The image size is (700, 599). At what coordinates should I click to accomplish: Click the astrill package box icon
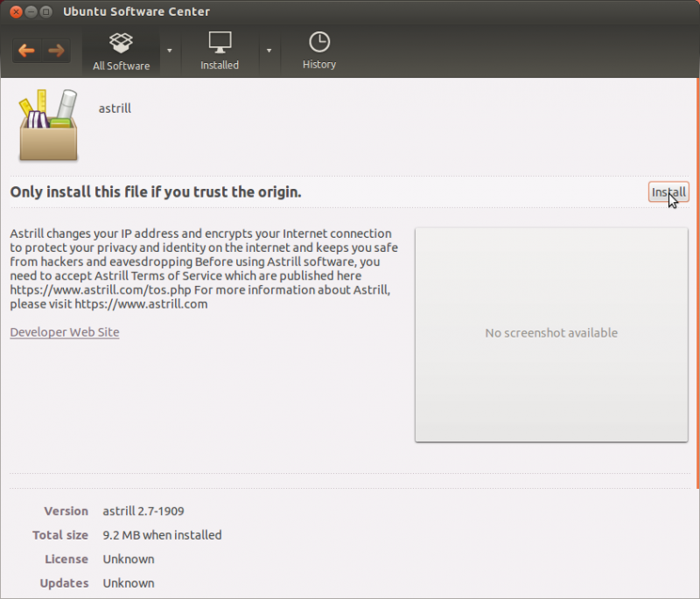coord(48,125)
